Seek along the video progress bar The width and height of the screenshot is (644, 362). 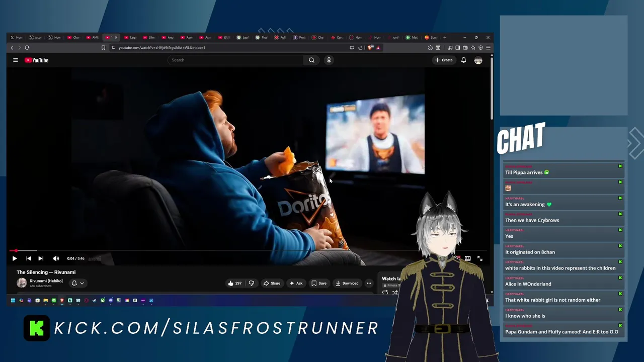(248, 250)
